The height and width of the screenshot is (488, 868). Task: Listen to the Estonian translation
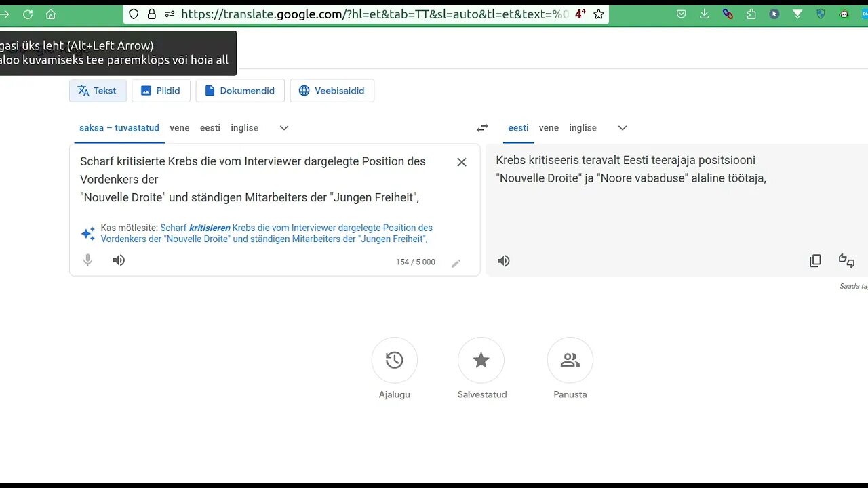tap(504, 261)
